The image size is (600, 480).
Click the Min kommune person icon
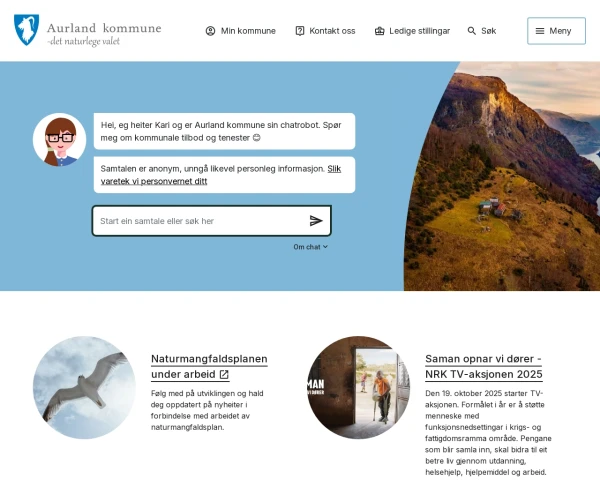pos(210,31)
